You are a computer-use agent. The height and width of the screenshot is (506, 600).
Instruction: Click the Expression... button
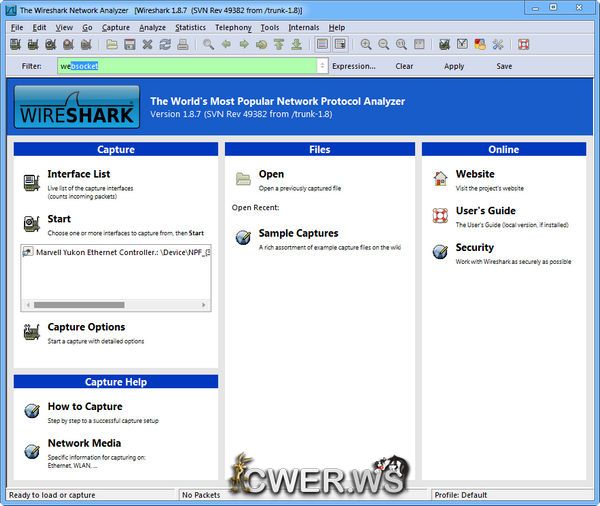(354, 66)
